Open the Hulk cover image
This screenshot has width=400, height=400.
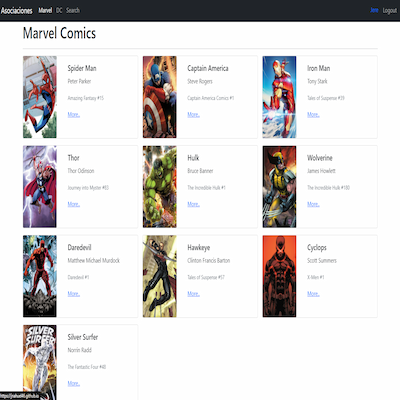pos(160,187)
